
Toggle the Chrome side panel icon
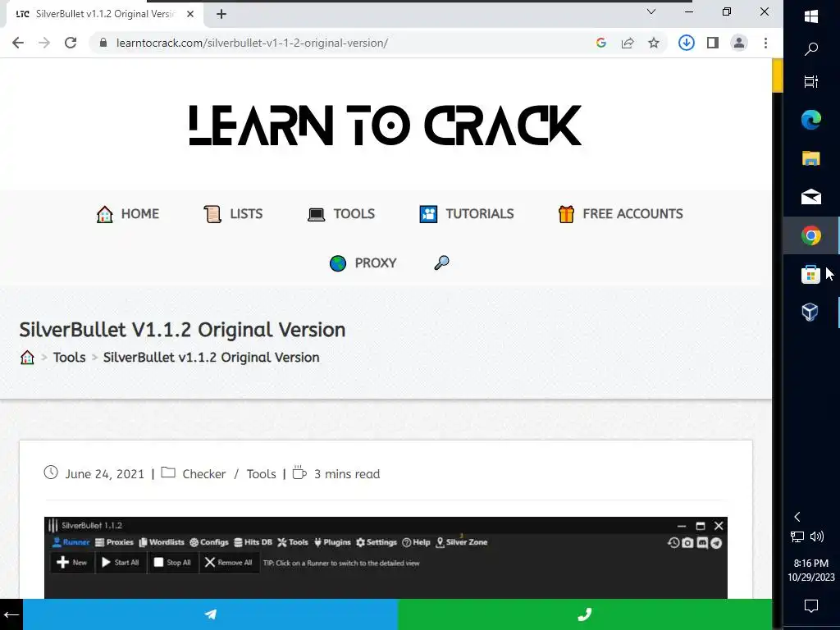tap(713, 43)
